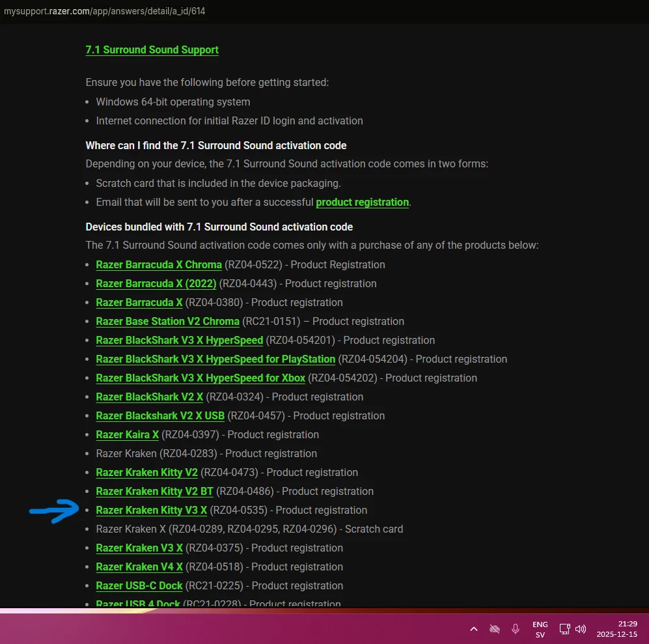Click '(RZ04-0535) - Product registration' text
Screen dimensions: 649x644
pos(288,511)
